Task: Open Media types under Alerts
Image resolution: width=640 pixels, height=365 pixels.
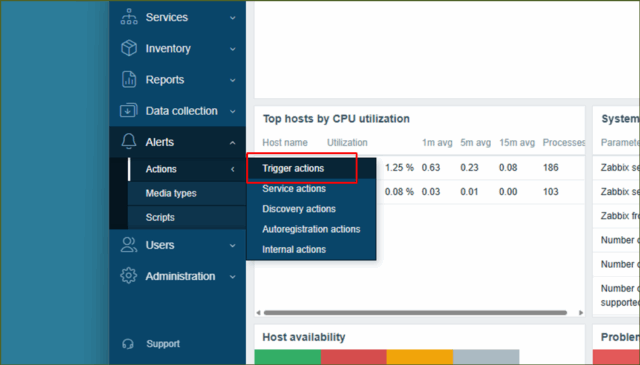Action: pos(171,193)
